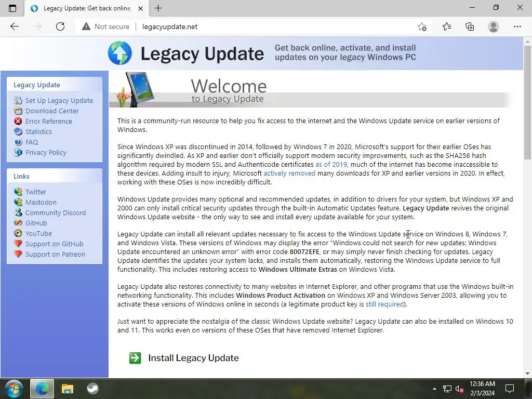Open the Privacy Policy link
532x399 pixels.
tap(46, 153)
